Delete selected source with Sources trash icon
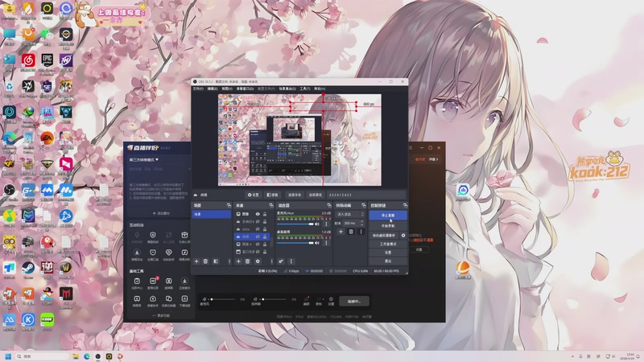The height and width of the screenshot is (362, 644). 248,261
